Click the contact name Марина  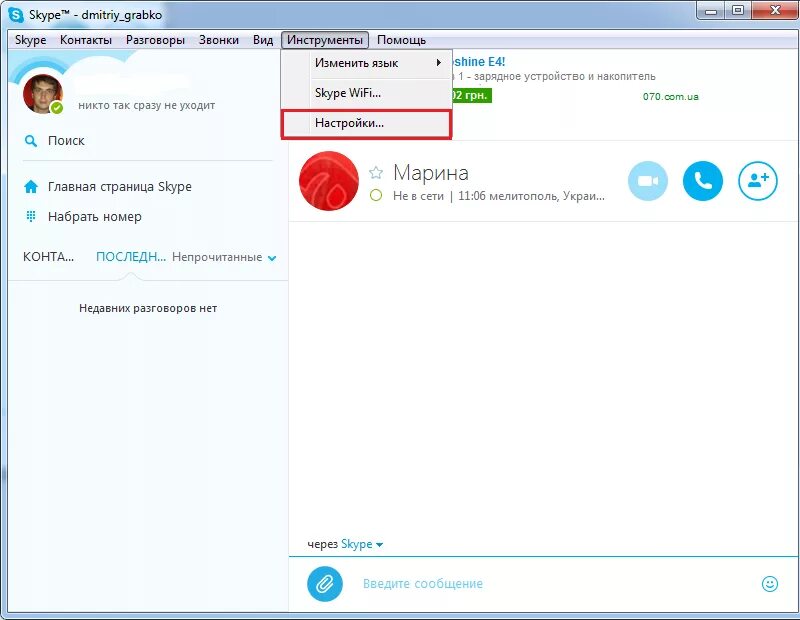coord(431,173)
